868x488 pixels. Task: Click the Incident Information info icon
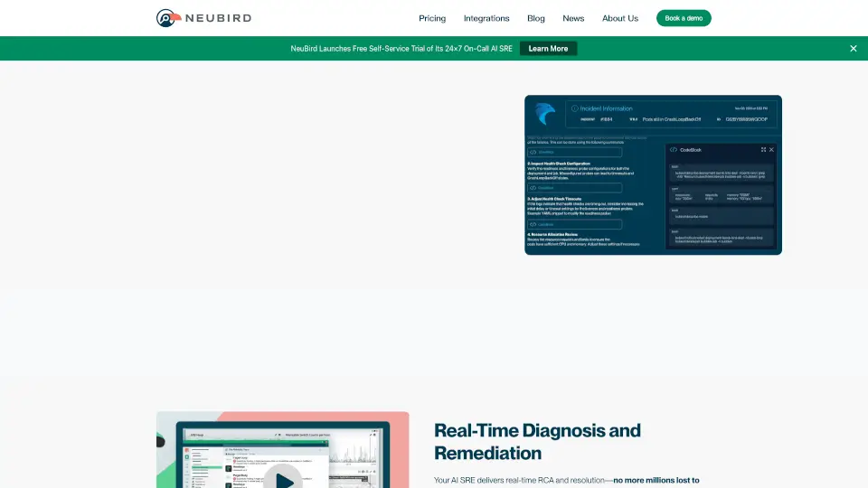574,108
